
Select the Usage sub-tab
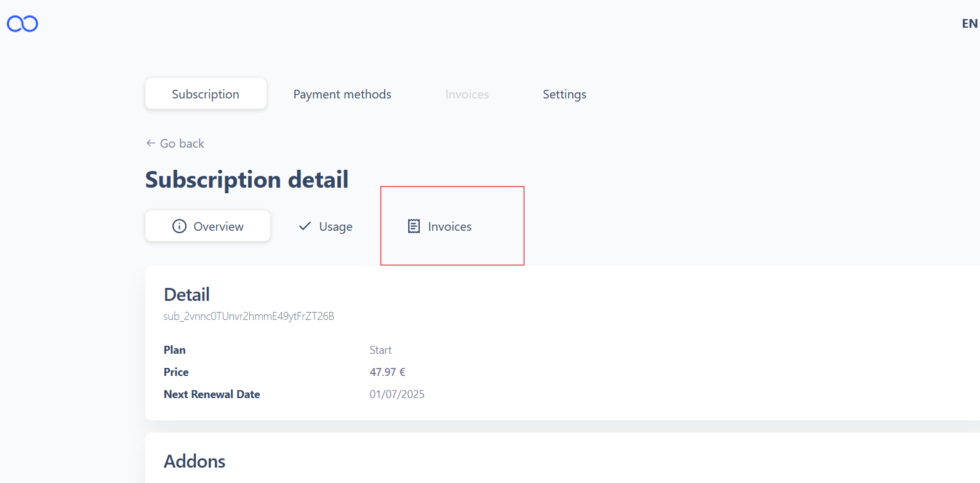click(x=326, y=226)
